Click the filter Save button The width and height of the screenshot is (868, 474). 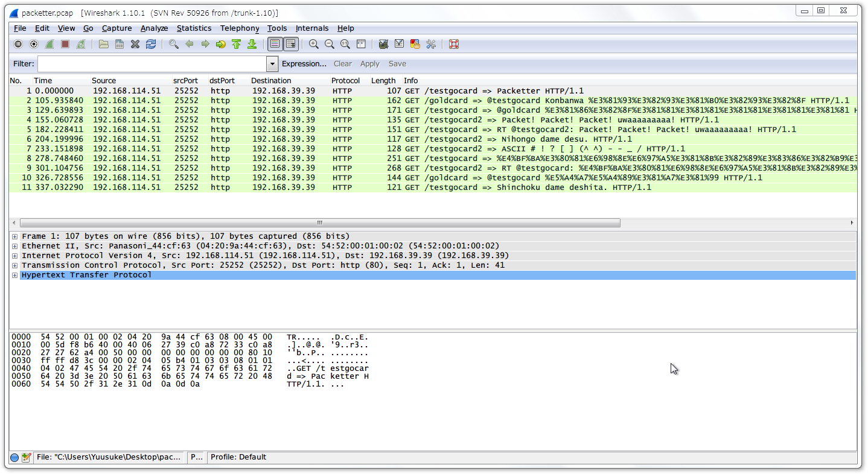coord(397,64)
